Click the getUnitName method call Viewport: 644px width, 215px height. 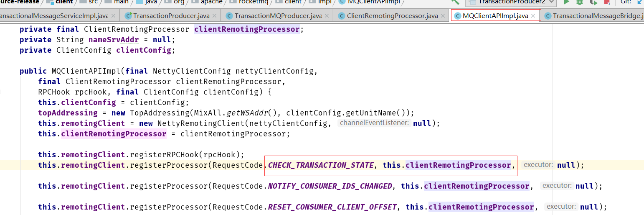pyautogui.click(x=367, y=113)
